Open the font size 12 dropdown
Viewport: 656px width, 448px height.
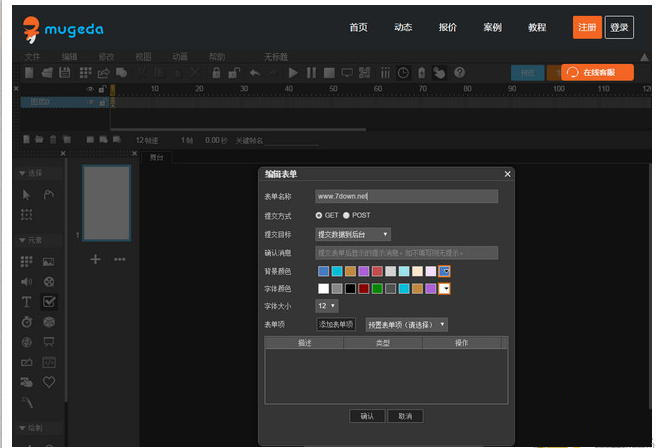327,305
